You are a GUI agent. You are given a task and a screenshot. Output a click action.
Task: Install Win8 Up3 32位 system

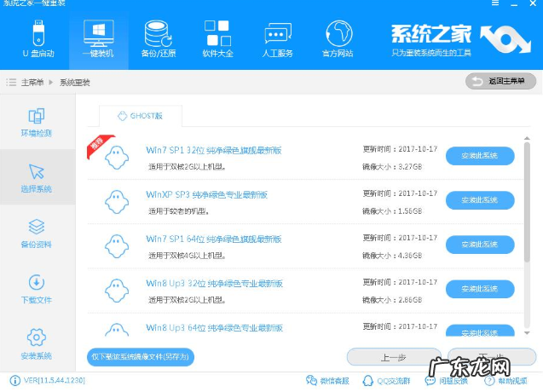click(480, 289)
